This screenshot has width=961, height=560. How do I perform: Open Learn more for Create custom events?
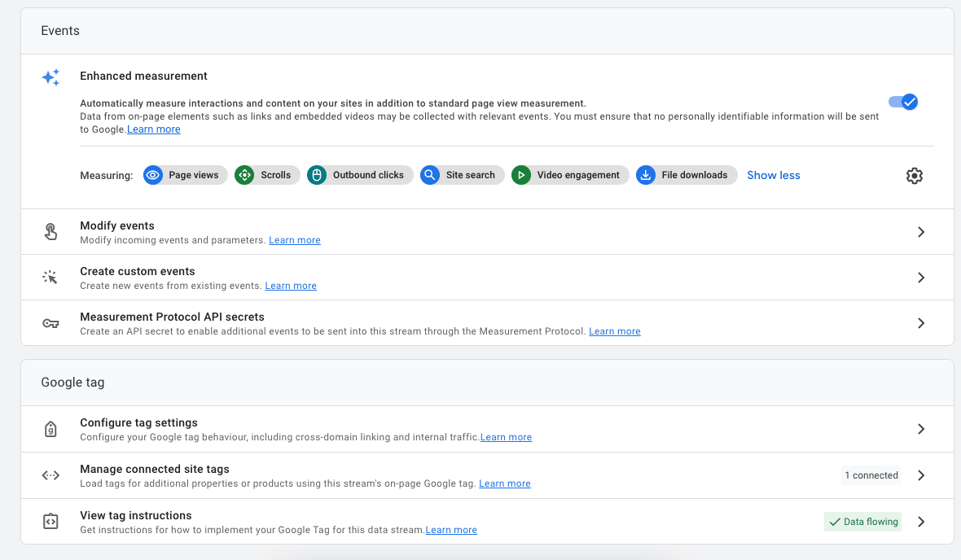point(291,286)
